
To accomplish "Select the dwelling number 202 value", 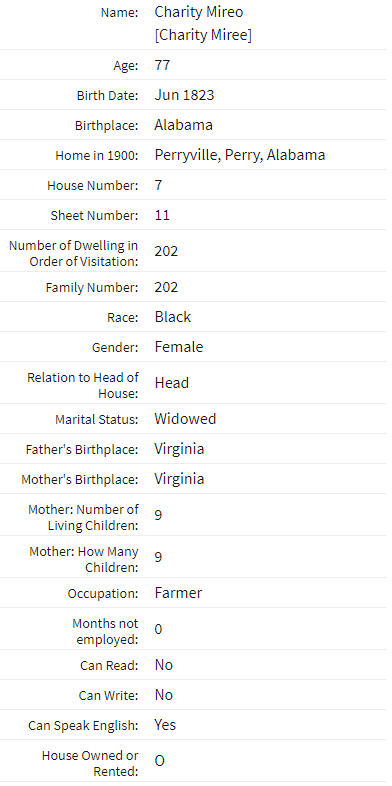I will (166, 251).
